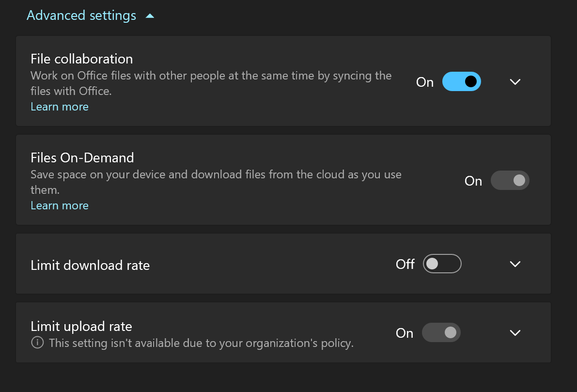Click the 'Work on Office files' description
This screenshot has width=577, height=392.
click(211, 83)
